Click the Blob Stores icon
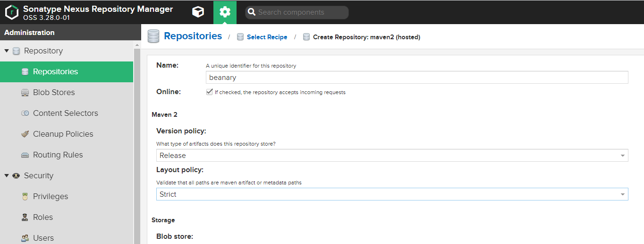The image size is (644, 244). pyautogui.click(x=25, y=93)
